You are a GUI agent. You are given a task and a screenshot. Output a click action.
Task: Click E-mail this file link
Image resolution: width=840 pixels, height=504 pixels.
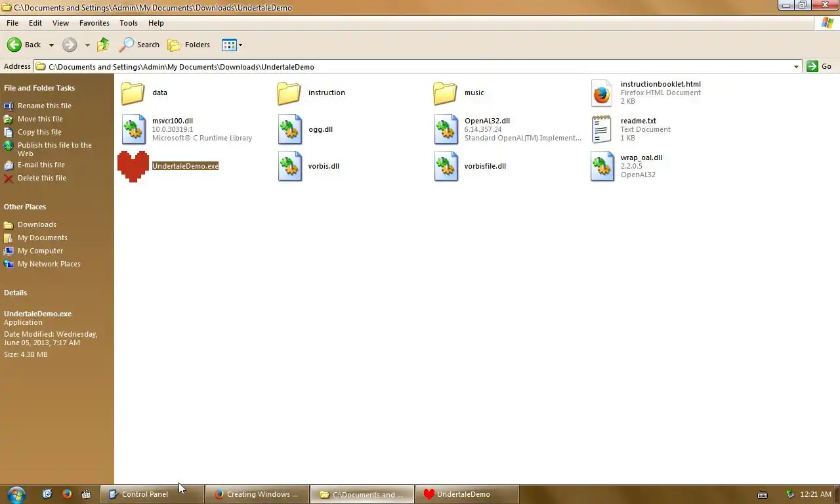41,165
